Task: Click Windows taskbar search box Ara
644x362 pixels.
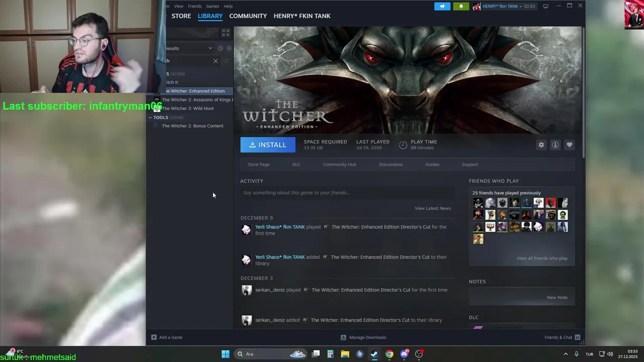Action: pyautogui.click(x=270, y=354)
